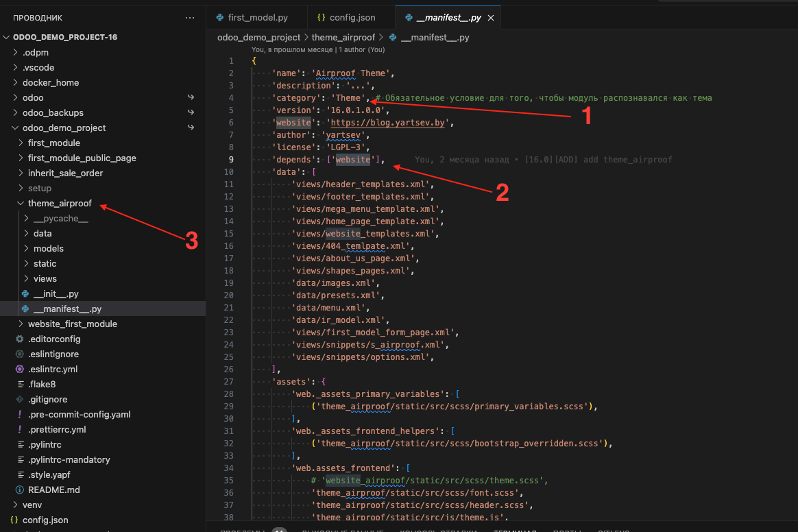Click the 'assets' key on line 27

click(x=291, y=382)
